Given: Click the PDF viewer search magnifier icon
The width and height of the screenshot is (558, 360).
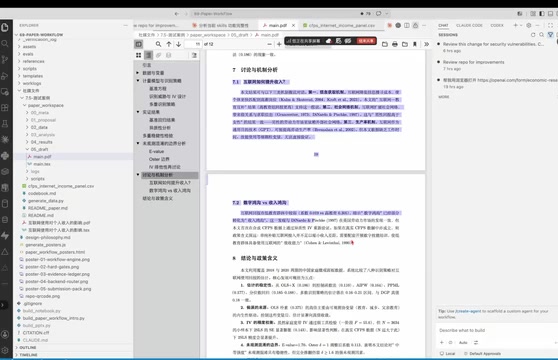Looking at the screenshot, I should (x=158, y=44).
